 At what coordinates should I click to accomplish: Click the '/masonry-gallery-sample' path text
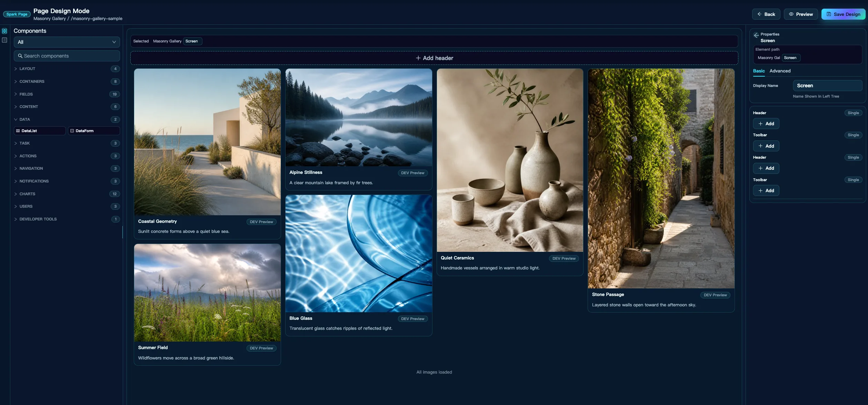(x=97, y=19)
